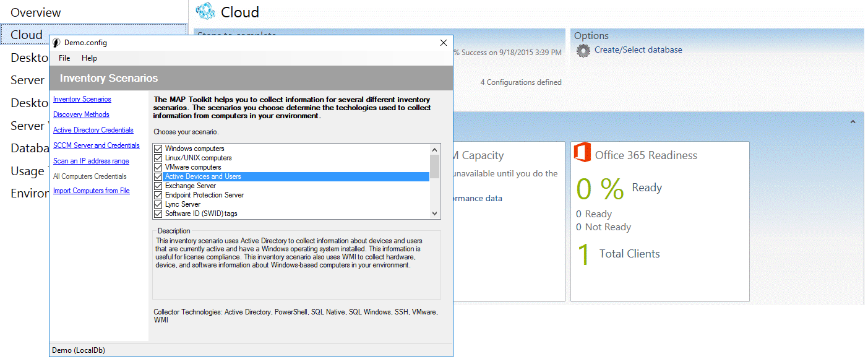
Task: Click the scenario list scrollbar thumb
Action: point(435,166)
